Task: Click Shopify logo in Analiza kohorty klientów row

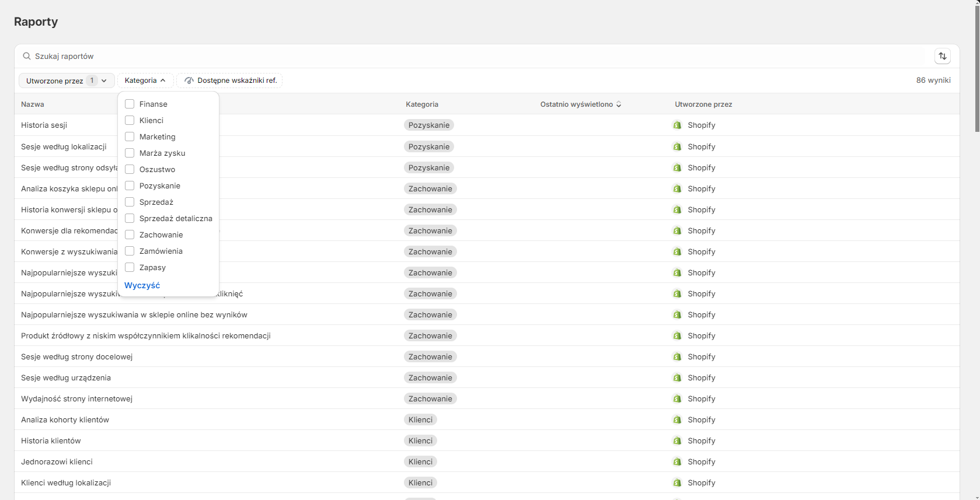Action: [677, 419]
